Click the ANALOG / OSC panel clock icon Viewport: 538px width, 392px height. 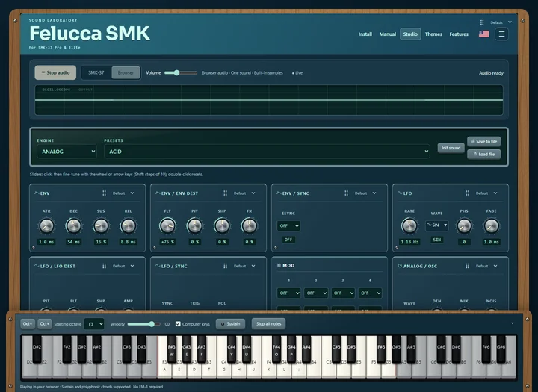400,266
